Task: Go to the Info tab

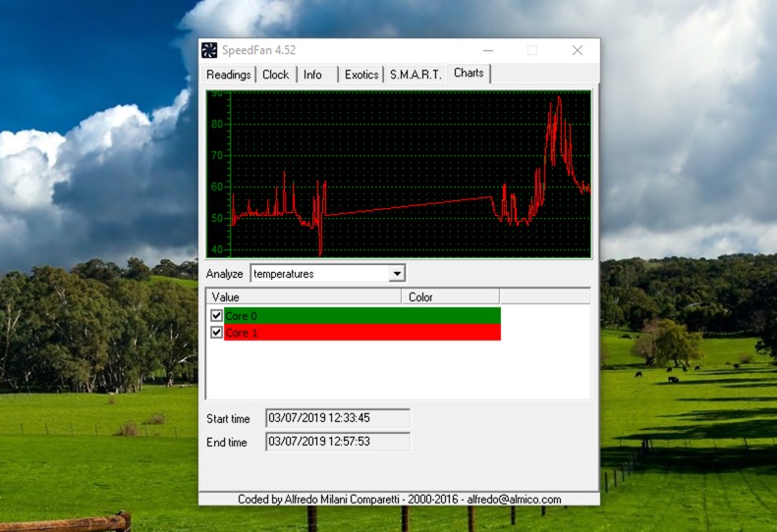Action: (312, 75)
